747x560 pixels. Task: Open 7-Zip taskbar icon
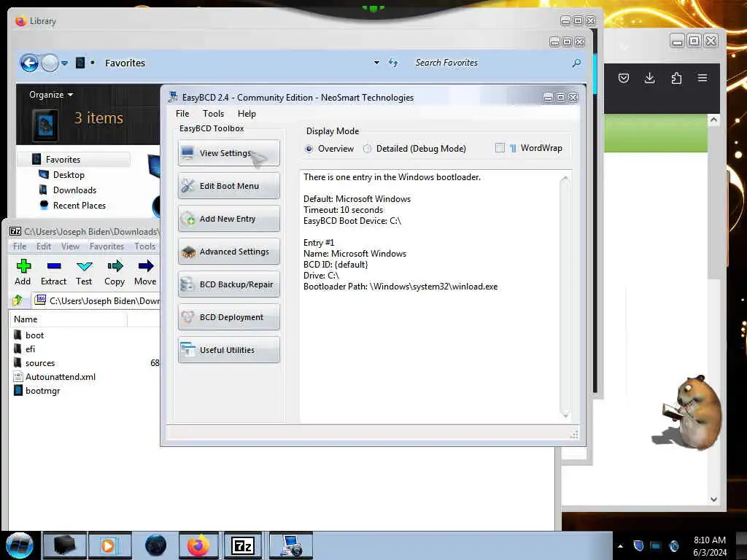(x=242, y=545)
